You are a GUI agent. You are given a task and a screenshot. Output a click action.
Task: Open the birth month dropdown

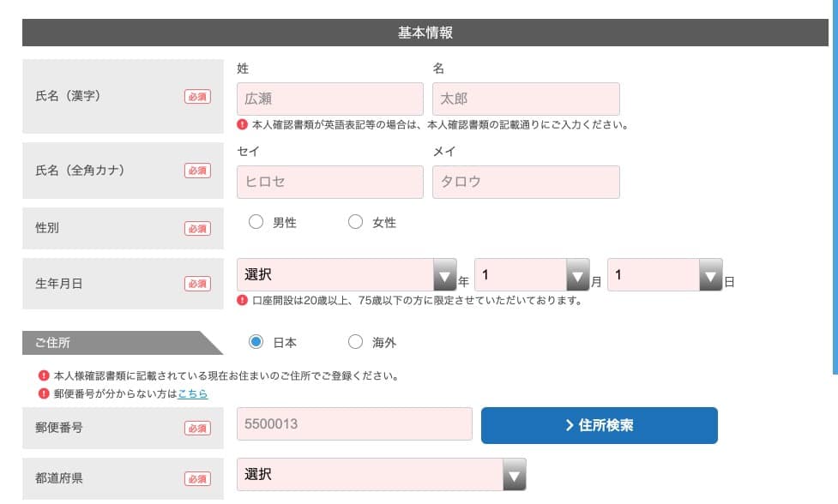tap(533, 275)
